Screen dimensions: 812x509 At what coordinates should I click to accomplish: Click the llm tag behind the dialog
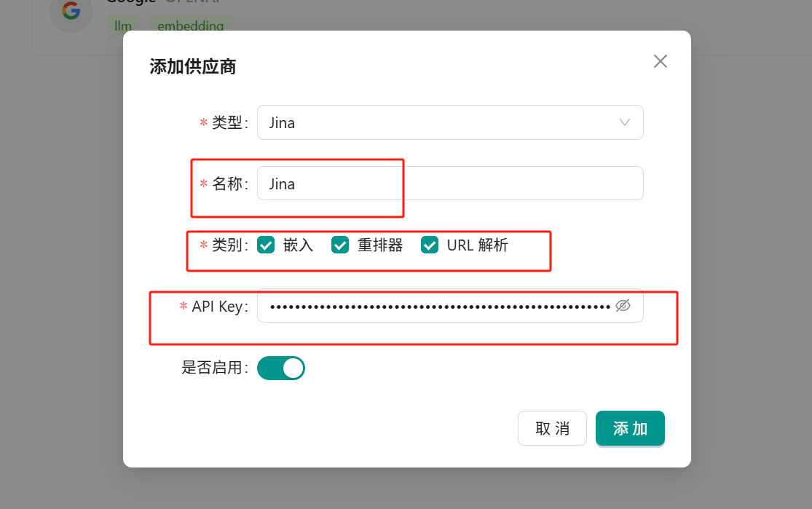tap(123, 26)
